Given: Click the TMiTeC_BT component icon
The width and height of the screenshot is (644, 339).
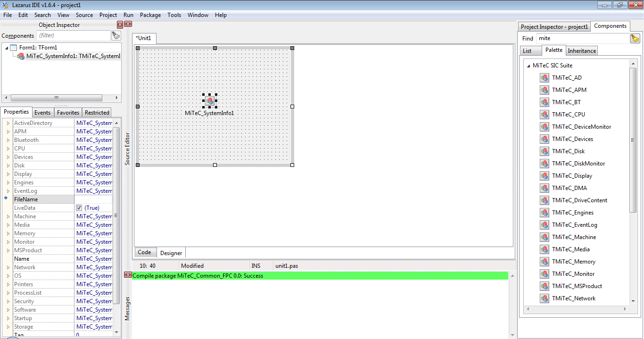Looking at the screenshot, I should tap(545, 102).
